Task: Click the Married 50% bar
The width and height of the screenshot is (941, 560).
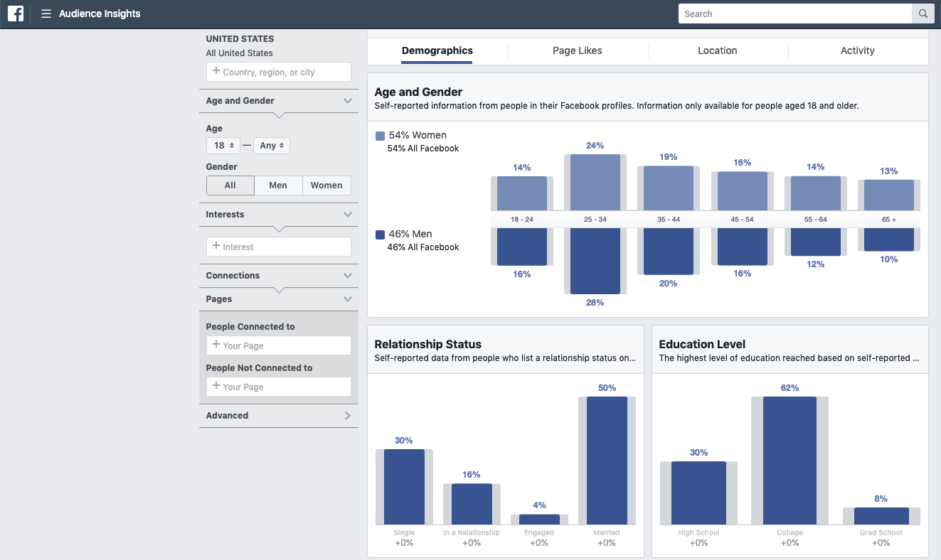Action: tap(607, 461)
